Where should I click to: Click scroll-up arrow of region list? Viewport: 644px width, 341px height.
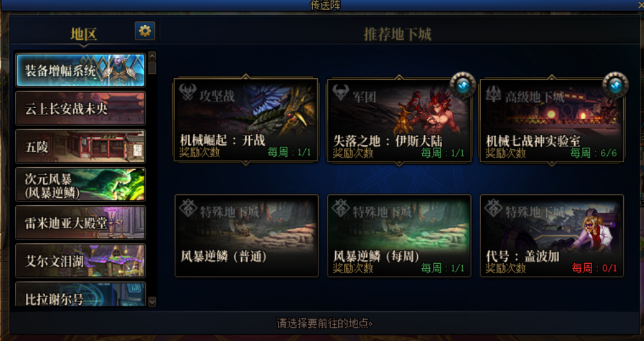pos(152,56)
